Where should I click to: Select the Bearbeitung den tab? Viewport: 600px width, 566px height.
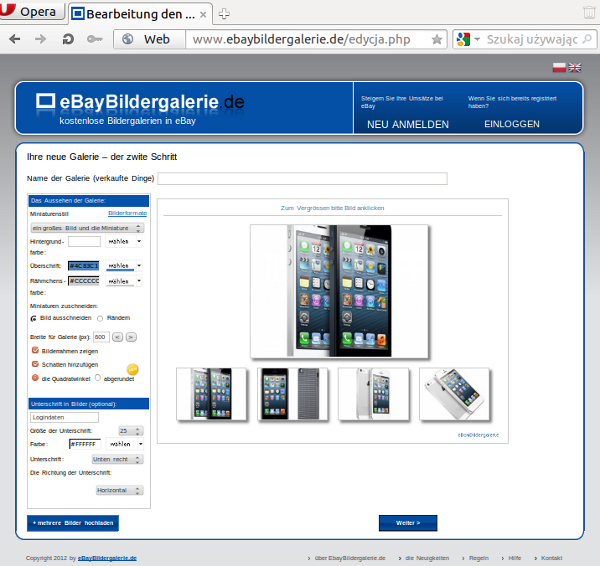point(140,14)
